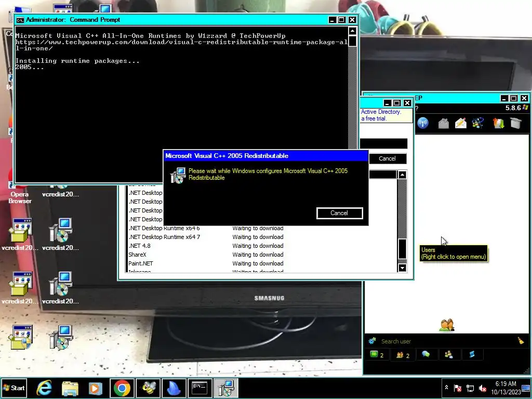Click the download list scrollbar thumb
This screenshot has width=532, height=399.
click(402, 249)
